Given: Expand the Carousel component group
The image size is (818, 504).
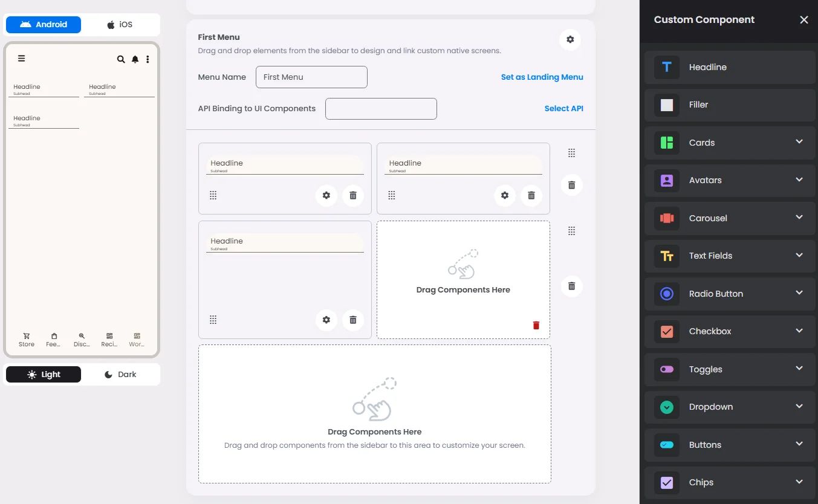Looking at the screenshot, I should point(799,218).
